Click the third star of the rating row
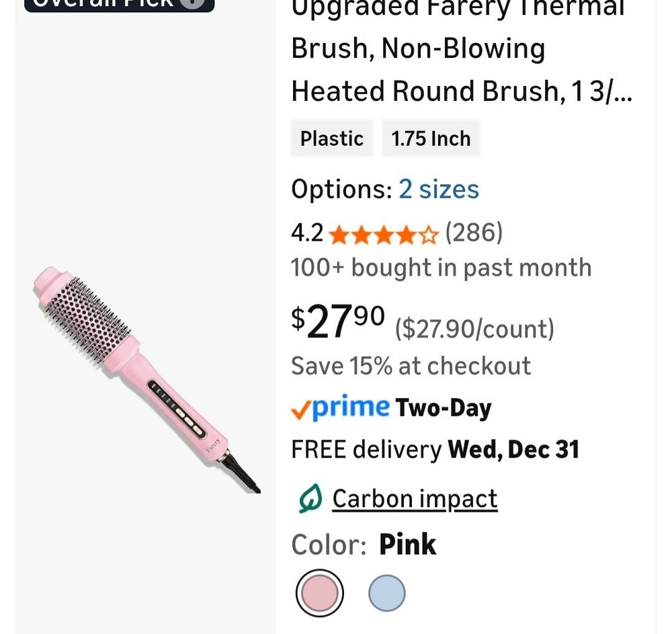Viewport: 672px width, 634px height. pyautogui.click(x=383, y=233)
